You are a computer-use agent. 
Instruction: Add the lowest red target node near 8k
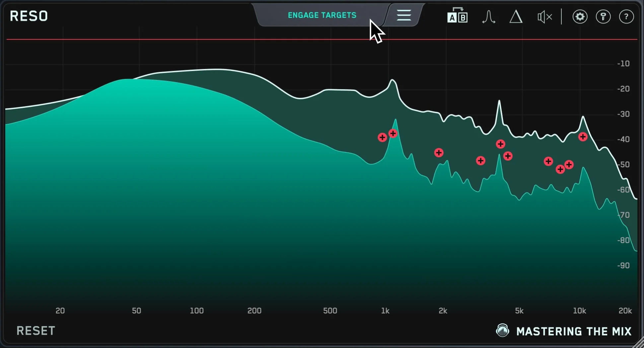[560, 169]
